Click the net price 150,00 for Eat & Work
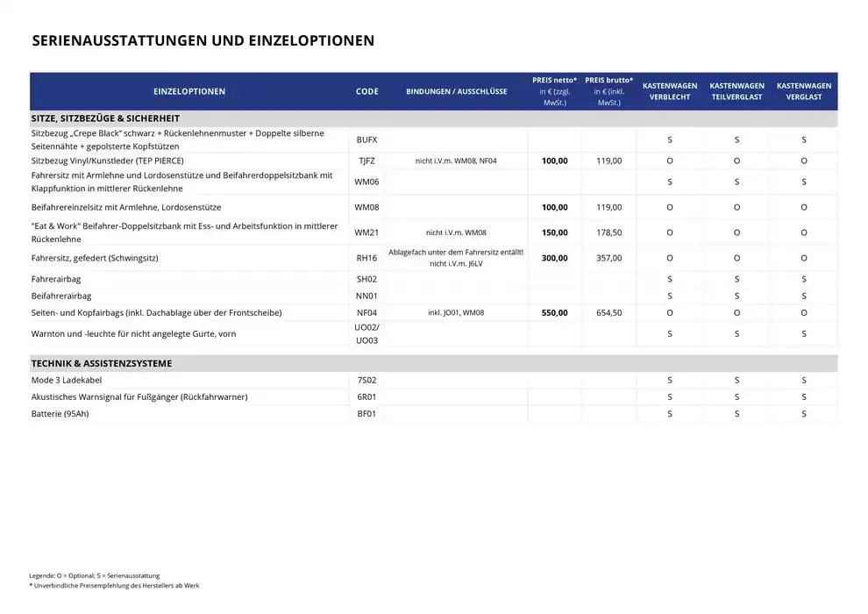Image resolution: width=868 pixels, height=614 pixels. 554,233
